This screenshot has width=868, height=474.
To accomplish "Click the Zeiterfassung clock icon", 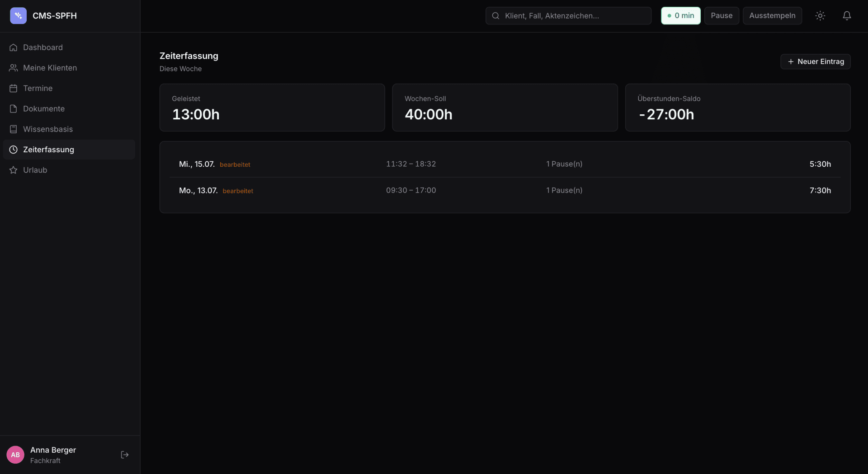I will (14, 150).
